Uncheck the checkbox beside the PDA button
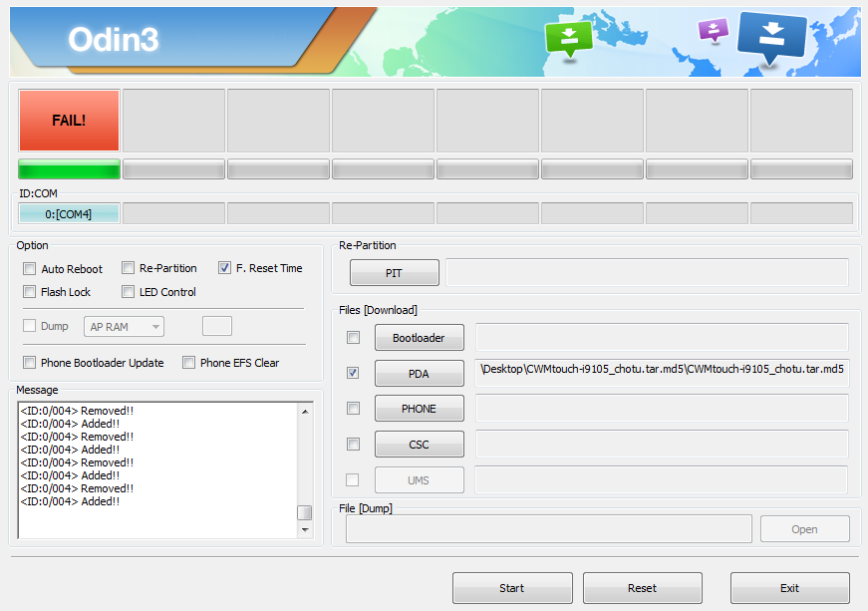Image resolution: width=868 pixels, height=611 pixels. [x=353, y=373]
